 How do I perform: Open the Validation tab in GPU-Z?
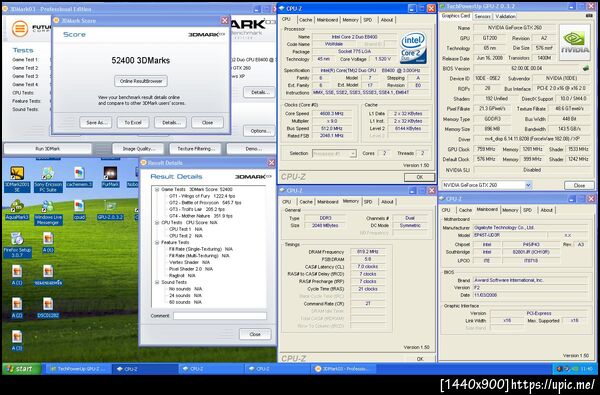[505, 16]
